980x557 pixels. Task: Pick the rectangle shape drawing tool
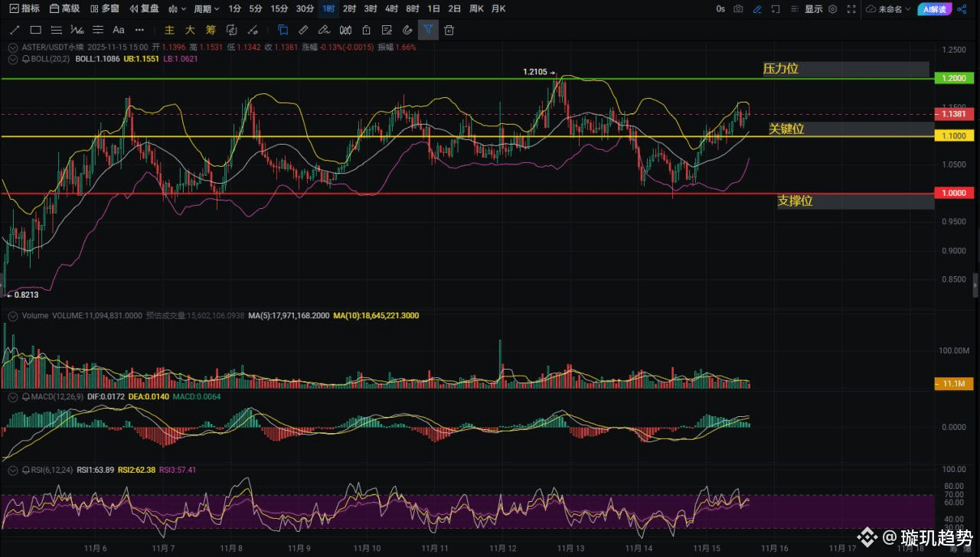(x=35, y=30)
